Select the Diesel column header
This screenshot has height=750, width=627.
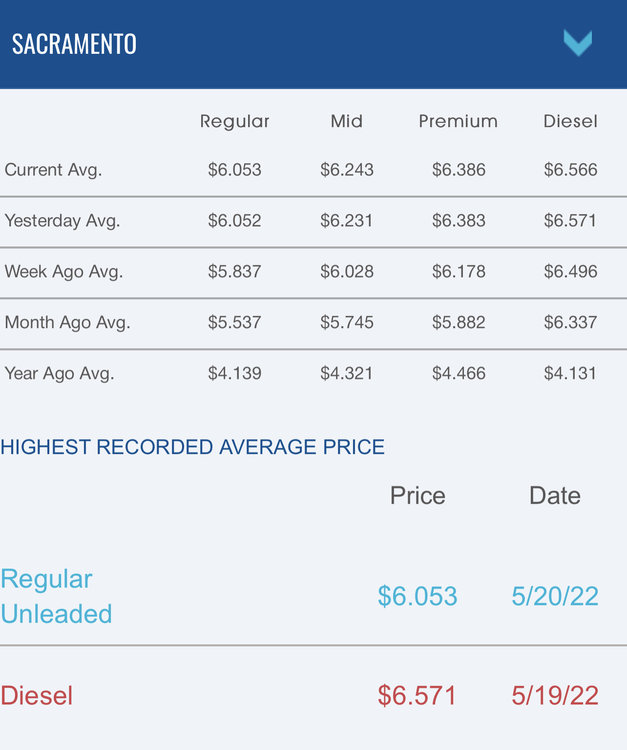pyautogui.click(x=570, y=121)
